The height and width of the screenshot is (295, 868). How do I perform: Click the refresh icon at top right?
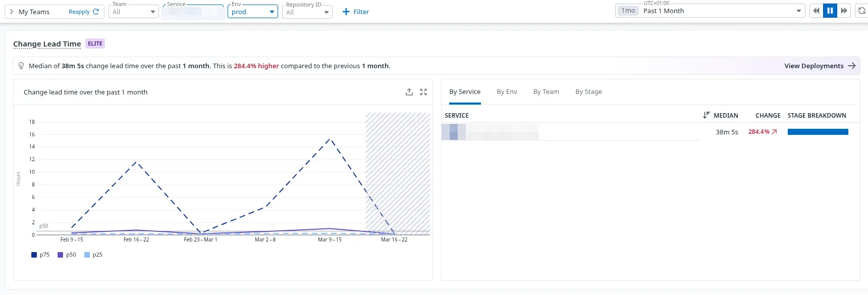[862, 11]
